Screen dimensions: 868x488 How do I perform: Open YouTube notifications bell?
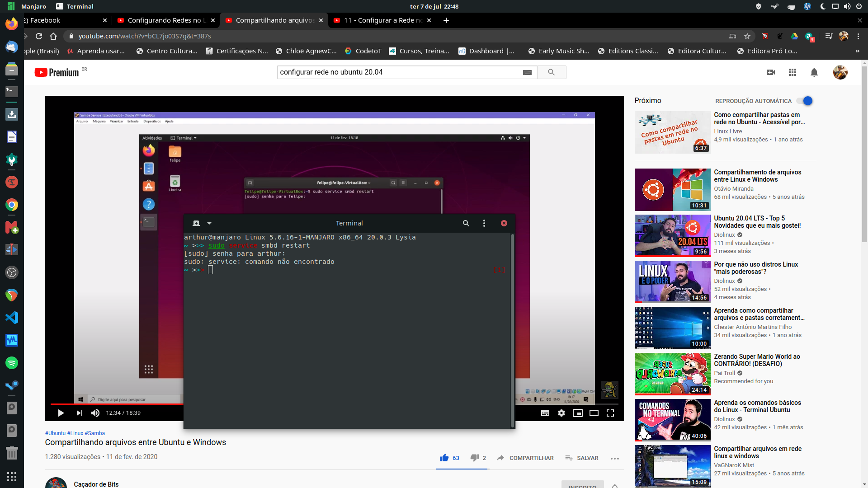coord(814,72)
